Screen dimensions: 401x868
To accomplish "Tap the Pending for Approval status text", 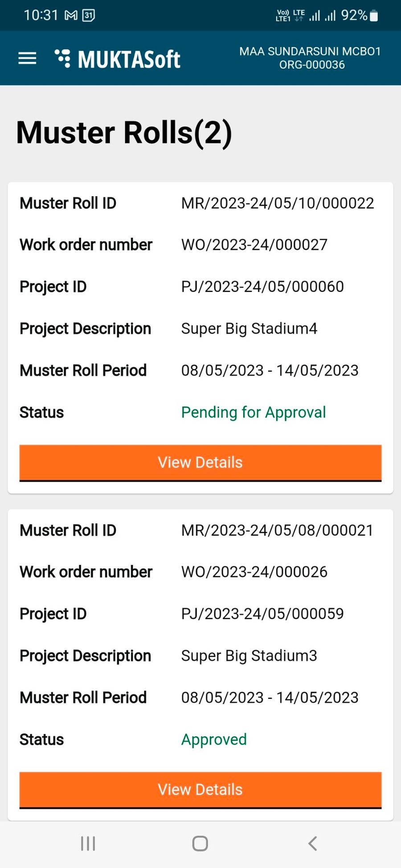I will (254, 413).
